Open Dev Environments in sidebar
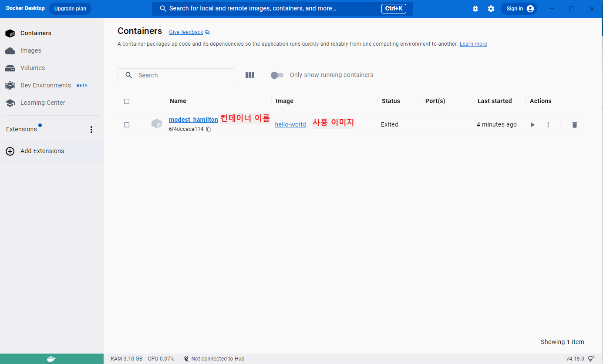The image size is (603, 364). click(51, 85)
